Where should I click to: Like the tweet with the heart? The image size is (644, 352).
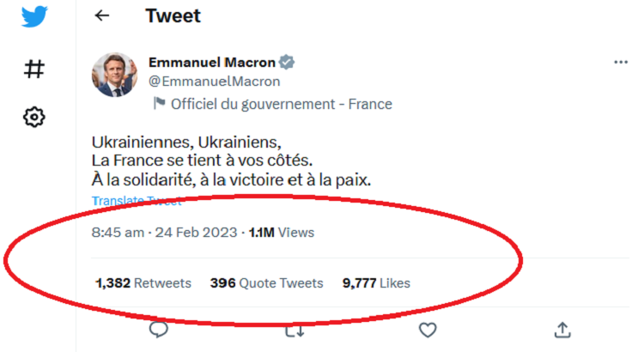tap(428, 330)
